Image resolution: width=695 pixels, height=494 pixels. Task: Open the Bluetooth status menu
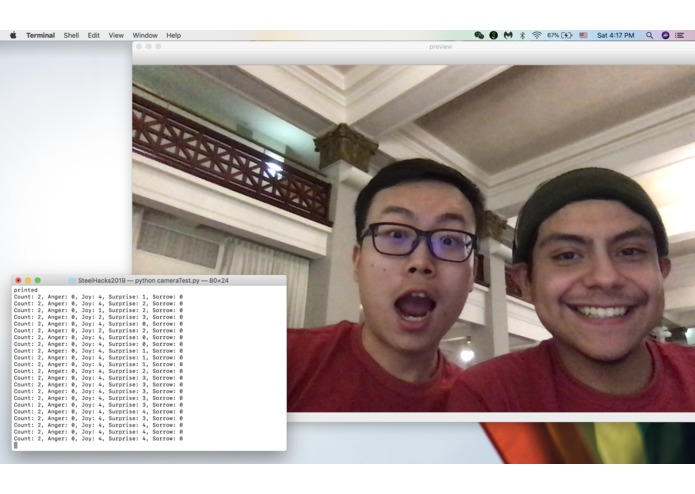click(x=522, y=35)
